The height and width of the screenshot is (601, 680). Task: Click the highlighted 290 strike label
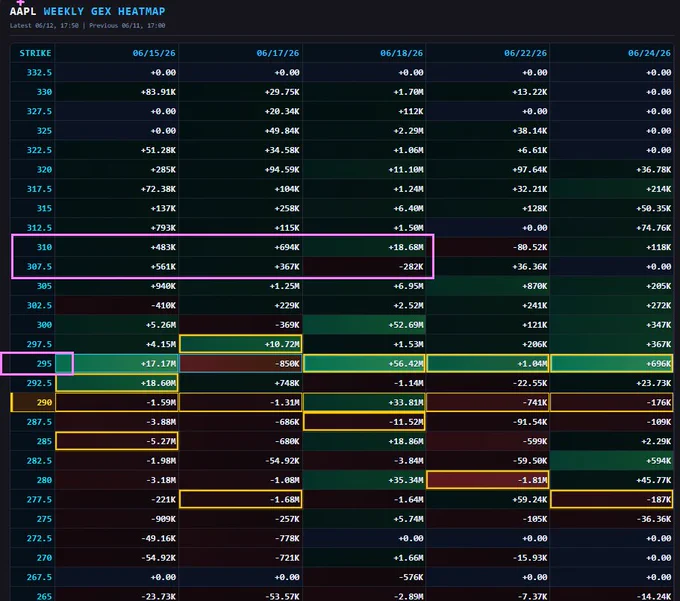pyautogui.click(x=44, y=402)
